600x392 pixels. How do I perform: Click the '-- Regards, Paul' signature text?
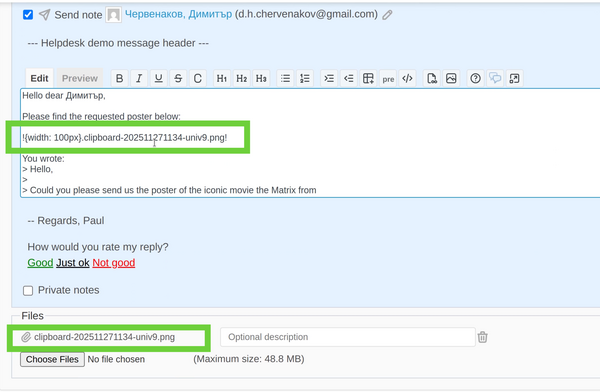point(66,221)
